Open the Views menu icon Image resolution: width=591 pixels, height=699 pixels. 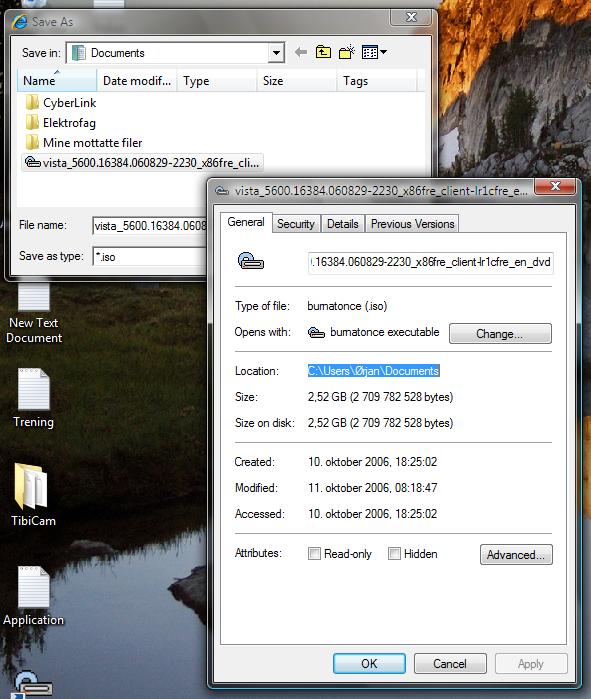click(374, 52)
